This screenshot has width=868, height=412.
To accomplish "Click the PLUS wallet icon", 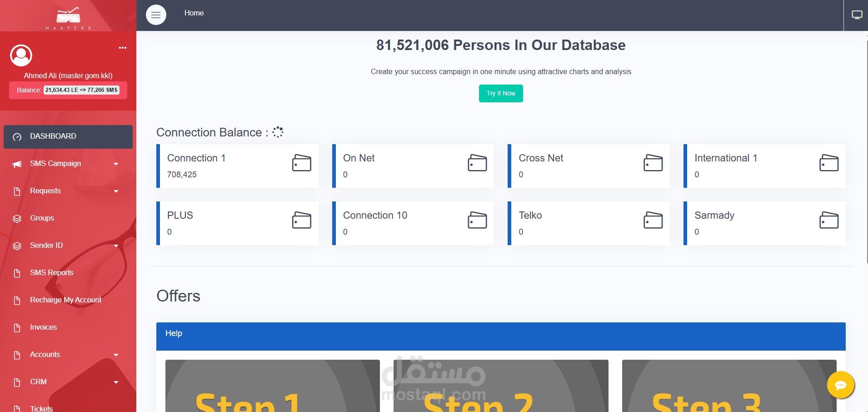I will point(301,220).
